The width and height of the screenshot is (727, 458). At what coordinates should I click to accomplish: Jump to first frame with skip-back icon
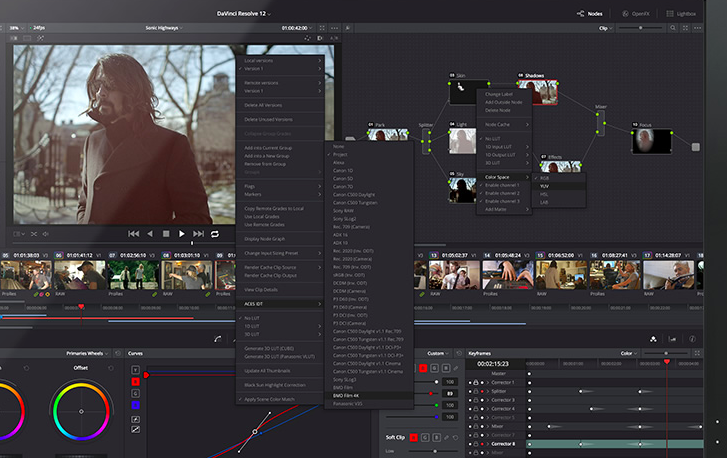[133, 233]
